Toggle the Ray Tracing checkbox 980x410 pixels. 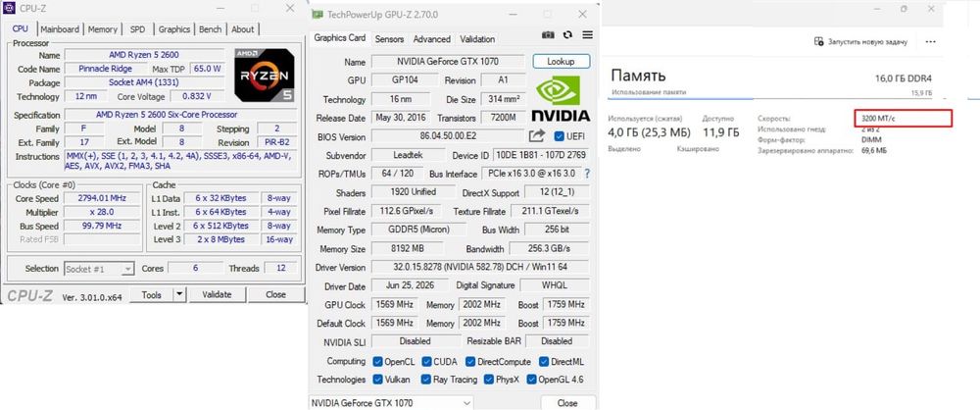(x=426, y=380)
